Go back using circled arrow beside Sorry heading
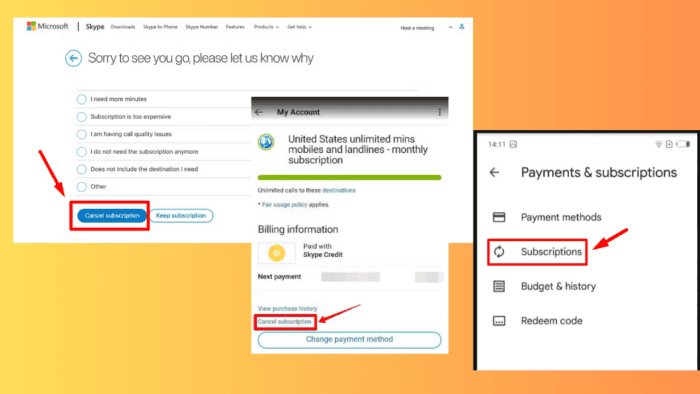 (x=73, y=58)
